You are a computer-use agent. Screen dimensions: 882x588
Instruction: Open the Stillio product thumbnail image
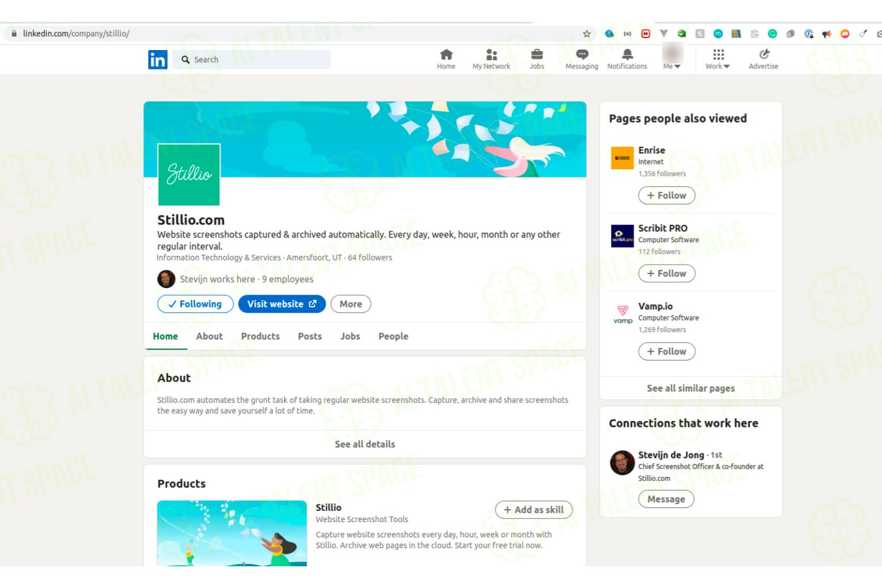pos(232,533)
